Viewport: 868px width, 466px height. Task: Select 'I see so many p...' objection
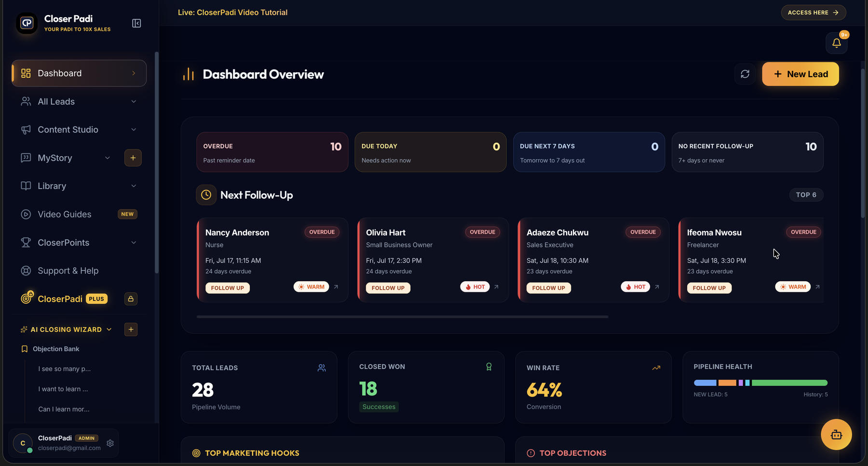tap(65, 369)
